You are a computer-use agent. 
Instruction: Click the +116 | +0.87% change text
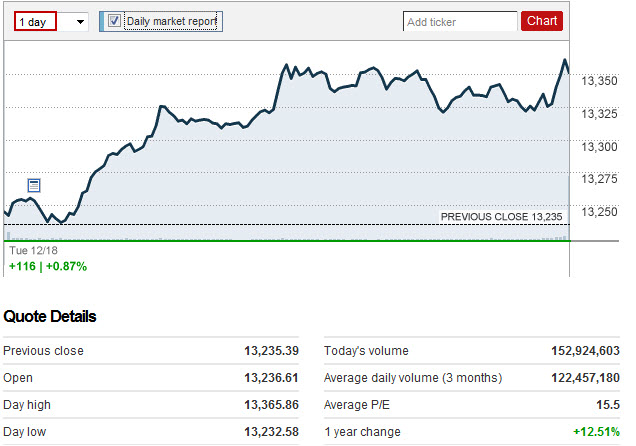(48, 266)
